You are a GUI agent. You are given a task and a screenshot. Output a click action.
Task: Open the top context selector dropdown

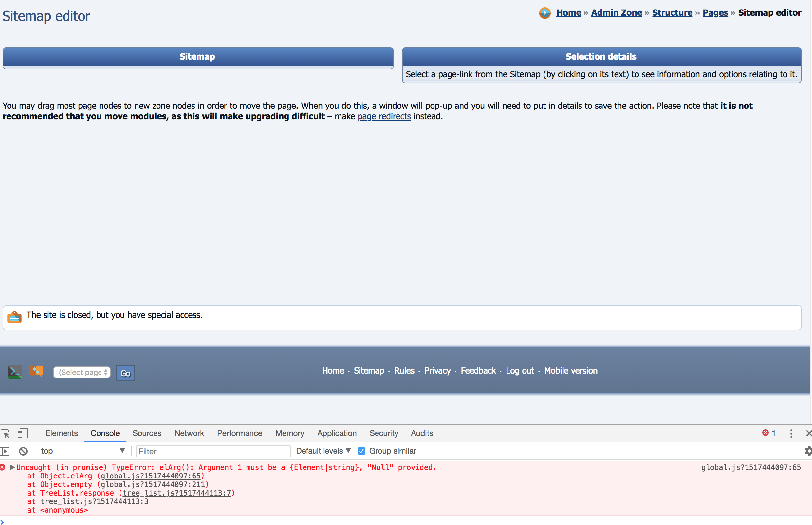click(83, 451)
